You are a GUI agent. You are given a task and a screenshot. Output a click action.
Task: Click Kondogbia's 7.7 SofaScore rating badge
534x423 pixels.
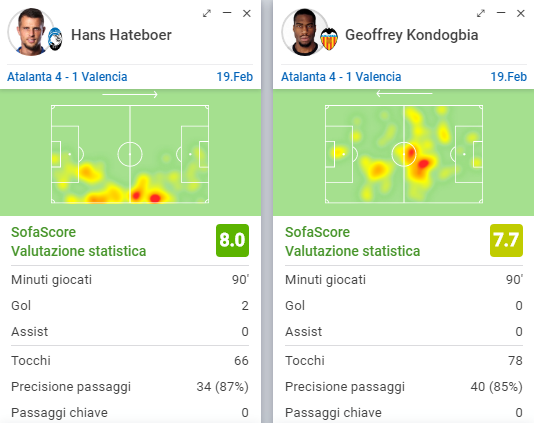click(506, 240)
